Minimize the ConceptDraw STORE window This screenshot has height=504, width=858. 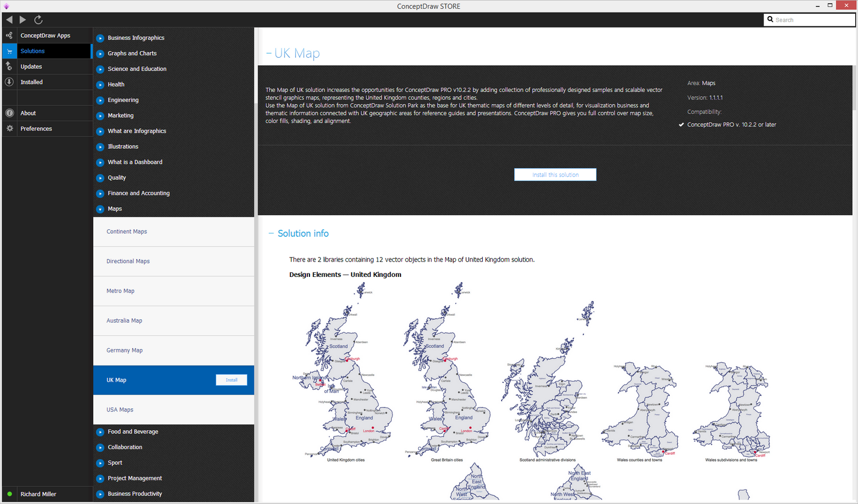pos(816,6)
